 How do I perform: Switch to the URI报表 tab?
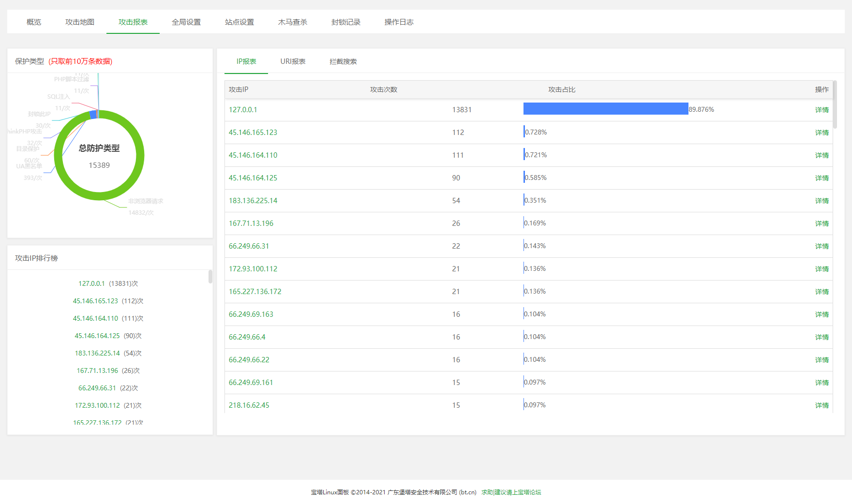(x=293, y=61)
